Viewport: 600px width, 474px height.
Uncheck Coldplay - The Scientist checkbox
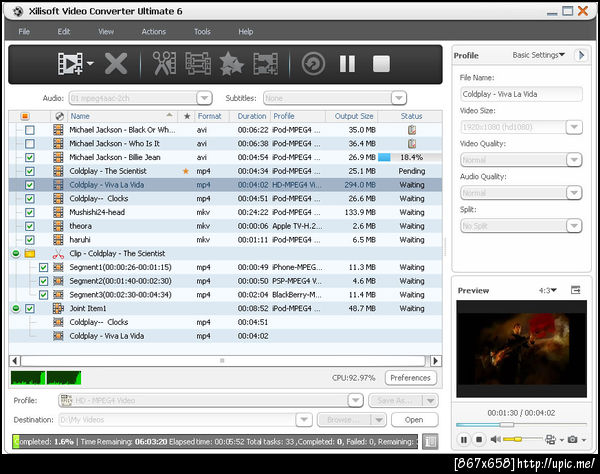(x=29, y=171)
